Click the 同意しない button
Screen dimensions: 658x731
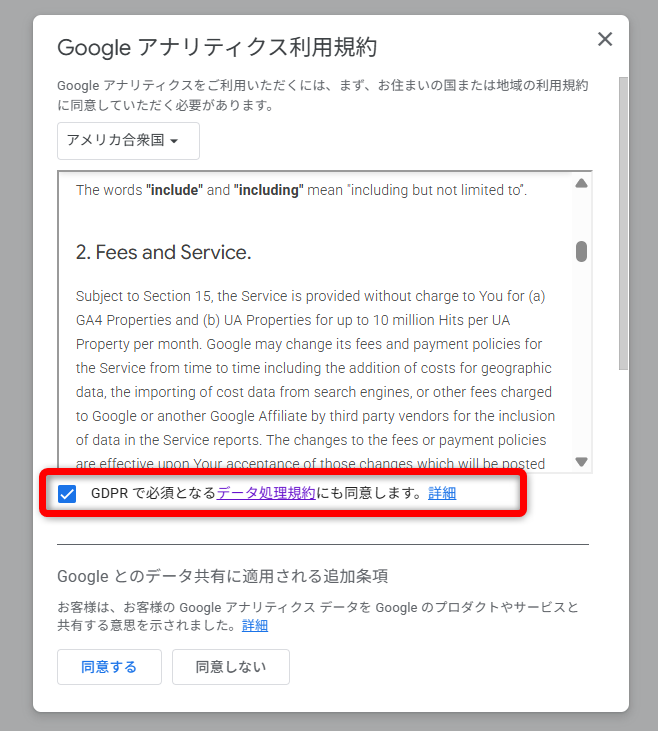231,667
